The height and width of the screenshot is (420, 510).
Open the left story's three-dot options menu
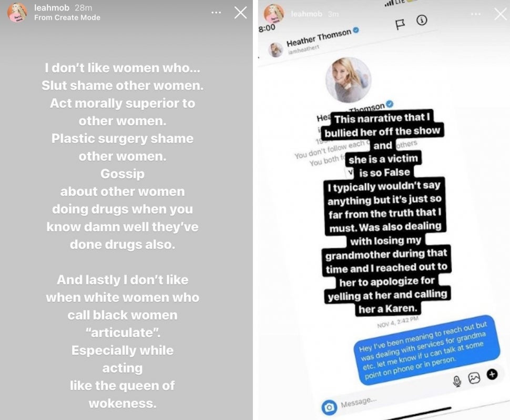click(216, 13)
